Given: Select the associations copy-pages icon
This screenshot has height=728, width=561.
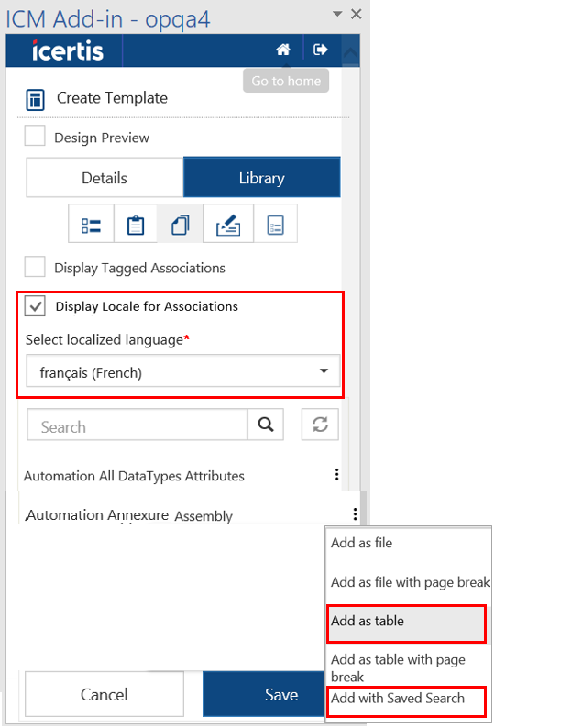Looking at the screenshot, I should [181, 226].
